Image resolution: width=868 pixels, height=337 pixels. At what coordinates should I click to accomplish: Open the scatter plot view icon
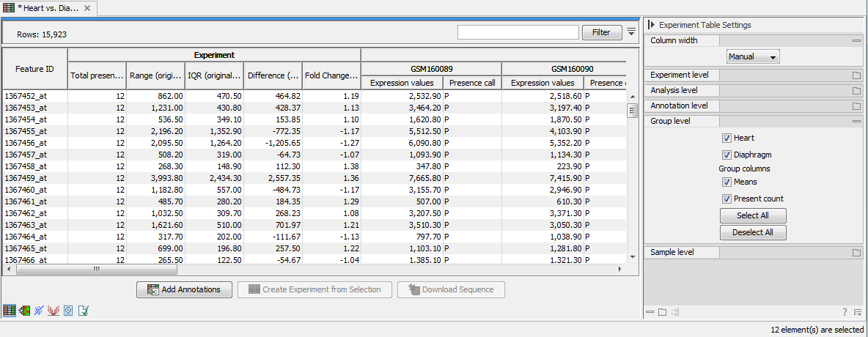(x=39, y=311)
